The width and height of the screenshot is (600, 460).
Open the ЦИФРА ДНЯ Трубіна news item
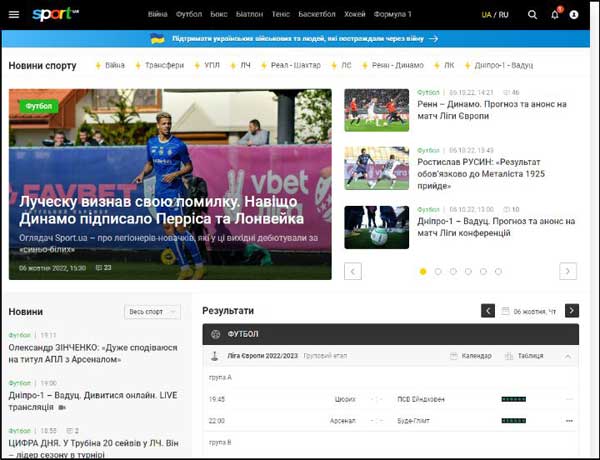click(x=93, y=449)
